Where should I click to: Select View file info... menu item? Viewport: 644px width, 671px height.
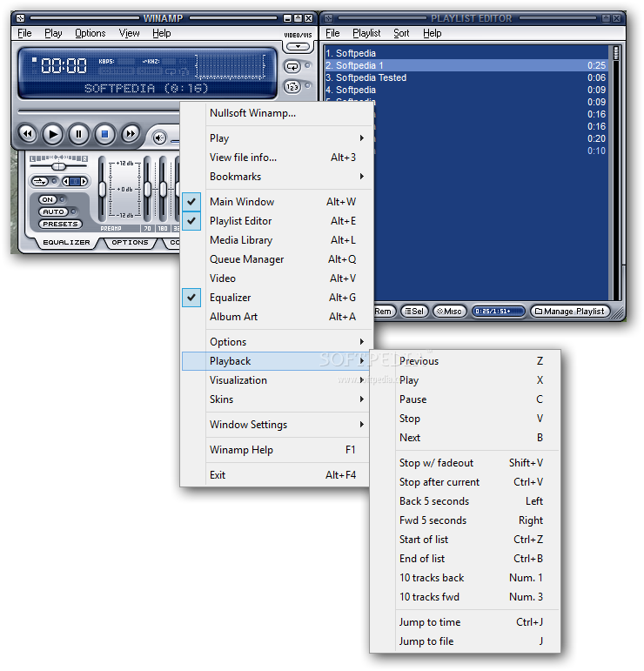276,158
